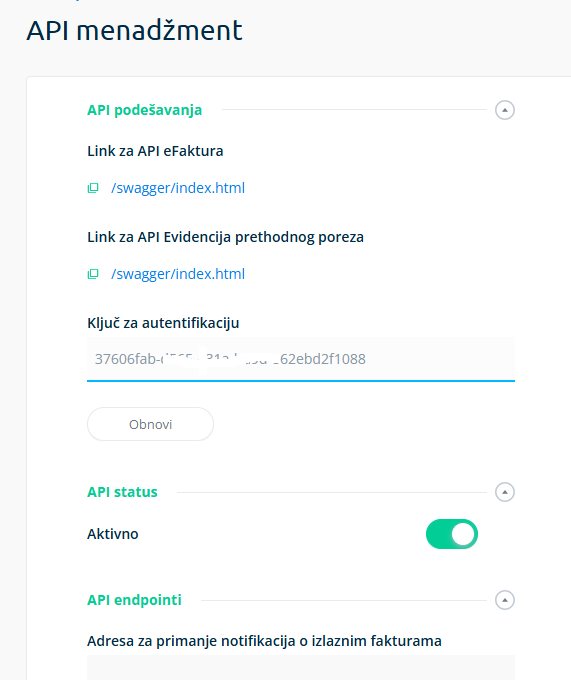The height and width of the screenshot is (680, 571).
Task: Collapse the API podešavanja section
Action: pos(505,110)
